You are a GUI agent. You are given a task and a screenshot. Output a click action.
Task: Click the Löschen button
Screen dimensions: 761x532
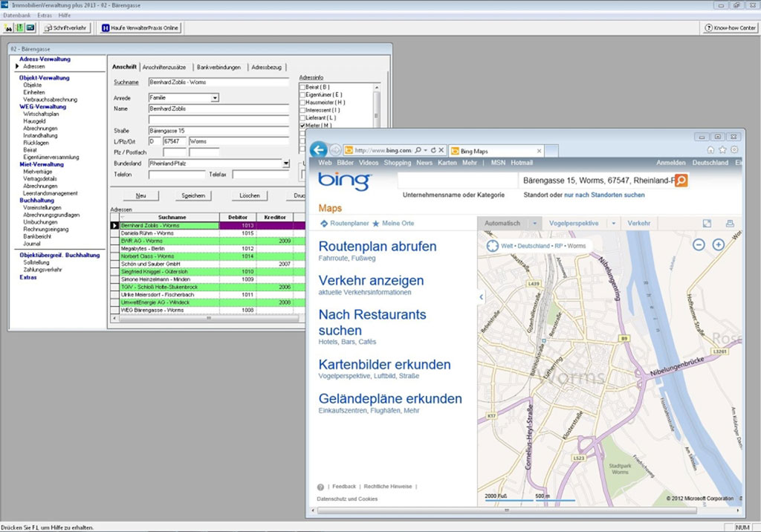(250, 195)
